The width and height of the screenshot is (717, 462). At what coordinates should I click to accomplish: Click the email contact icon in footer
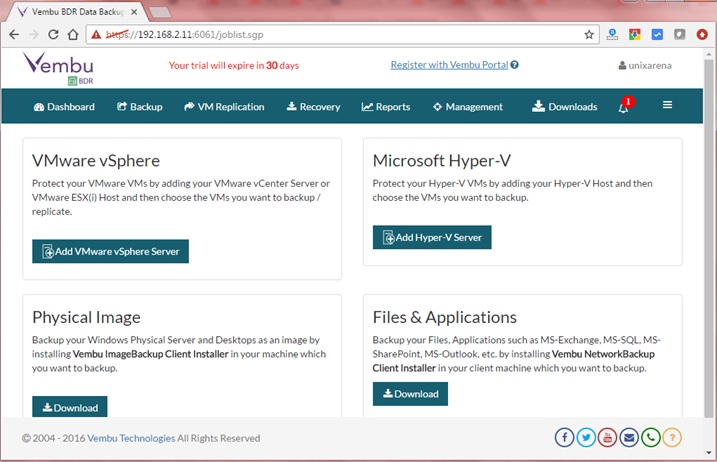[x=629, y=438]
